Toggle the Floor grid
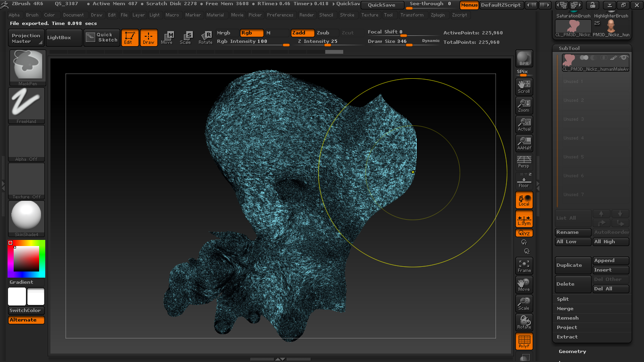644x362 pixels. 524,181
